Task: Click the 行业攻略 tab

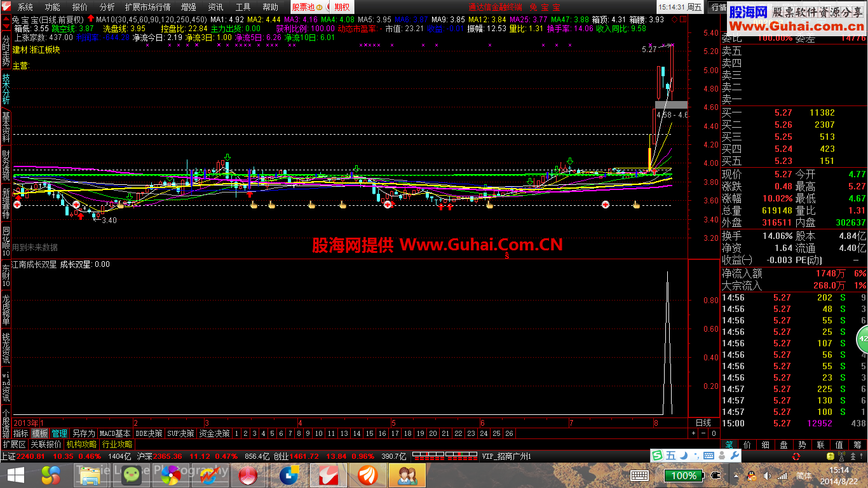Action: click(118, 444)
